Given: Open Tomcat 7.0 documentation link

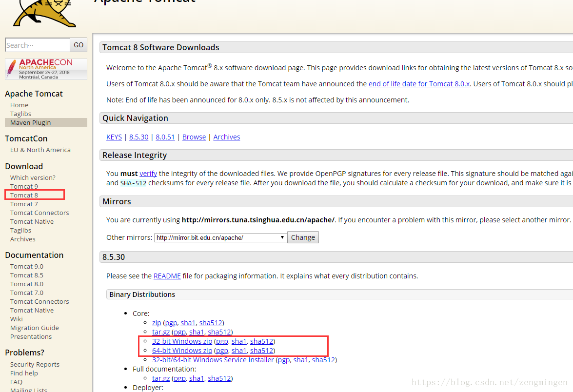Looking at the screenshot, I should 27,293.
